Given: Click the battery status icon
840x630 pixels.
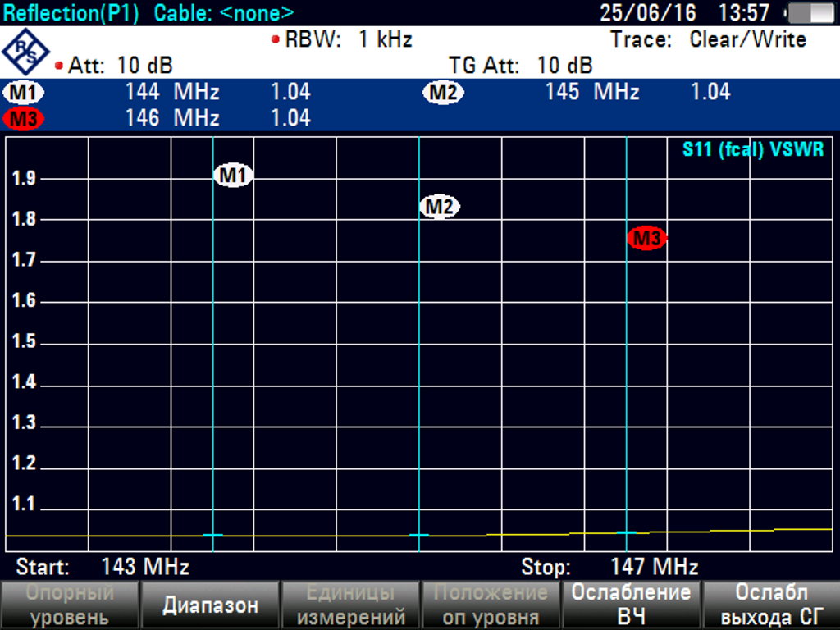Looking at the screenshot, I should coord(808,13).
